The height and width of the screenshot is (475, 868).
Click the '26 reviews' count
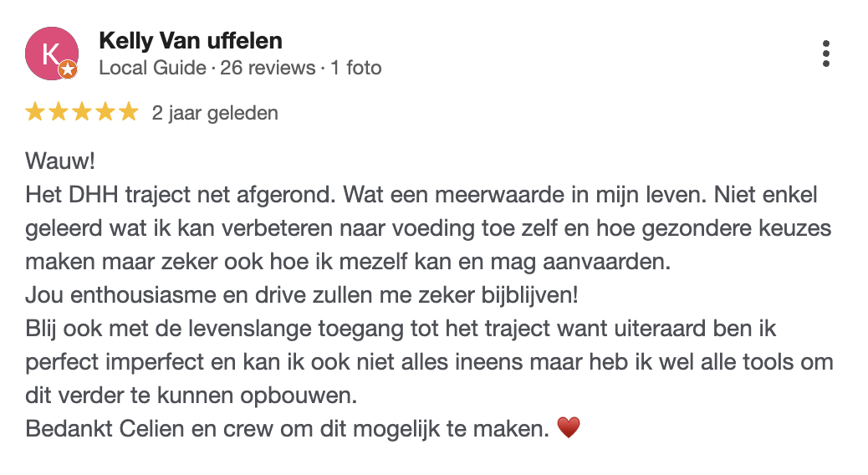268,68
